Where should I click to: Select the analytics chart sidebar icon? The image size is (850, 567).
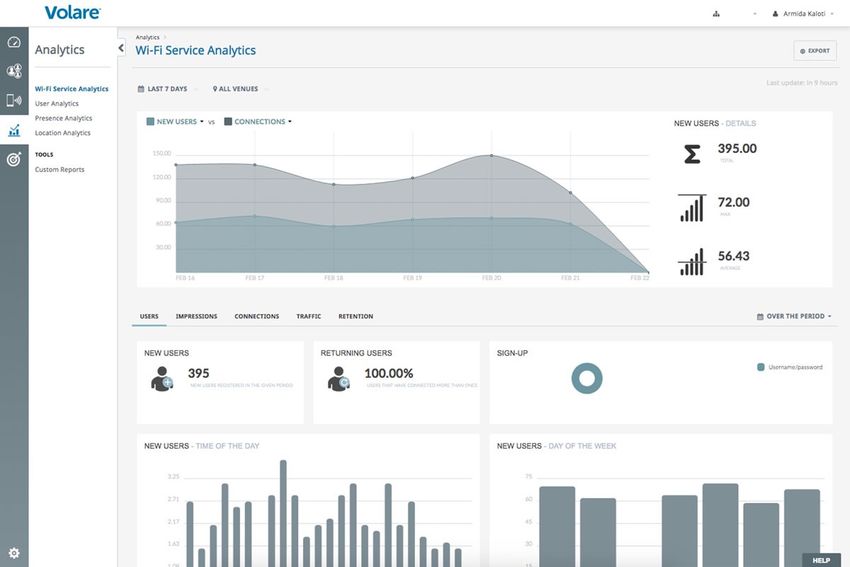click(x=14, y=130)
